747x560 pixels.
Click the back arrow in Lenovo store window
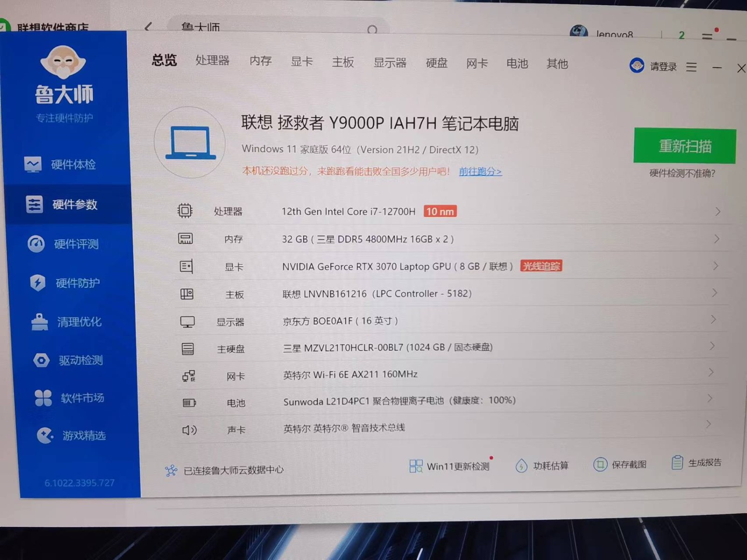148,27
